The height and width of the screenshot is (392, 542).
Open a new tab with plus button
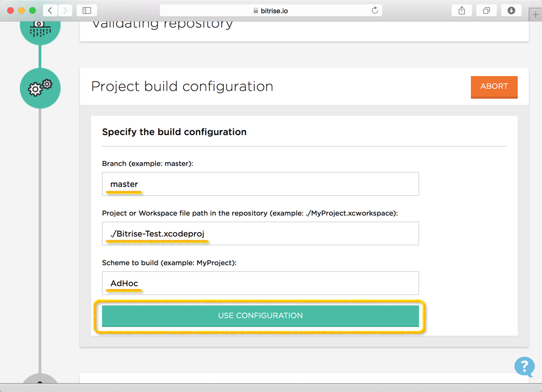click(x=535, y=15)
